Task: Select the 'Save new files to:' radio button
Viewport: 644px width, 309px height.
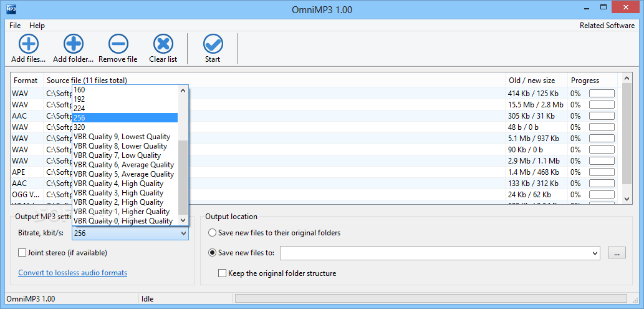Action: [213, 253]
